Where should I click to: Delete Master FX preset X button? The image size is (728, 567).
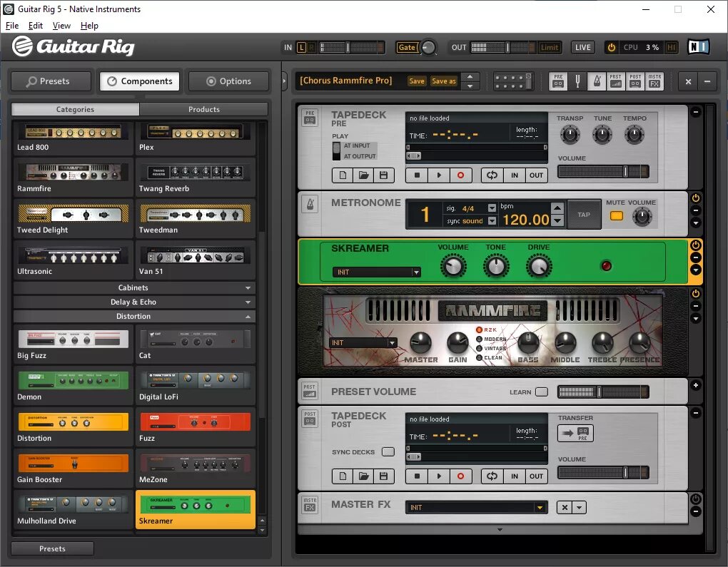[x=565, y=507]
